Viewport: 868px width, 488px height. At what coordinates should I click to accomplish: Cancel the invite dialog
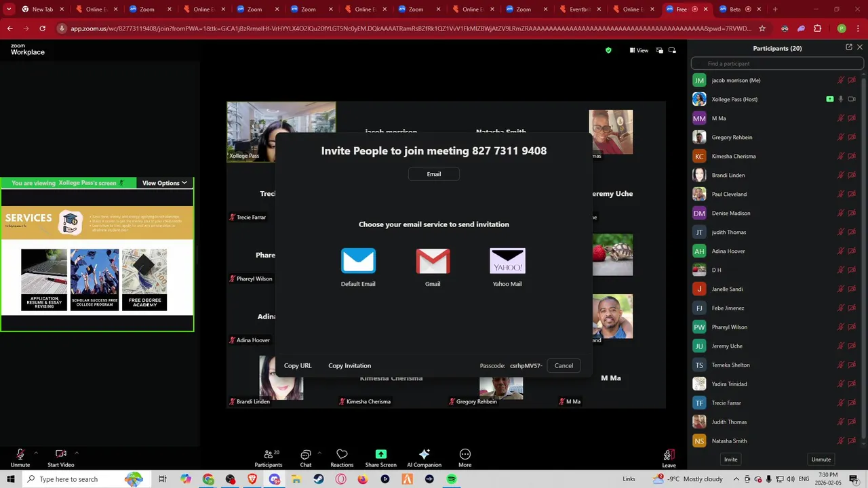[x=564, y=365]
